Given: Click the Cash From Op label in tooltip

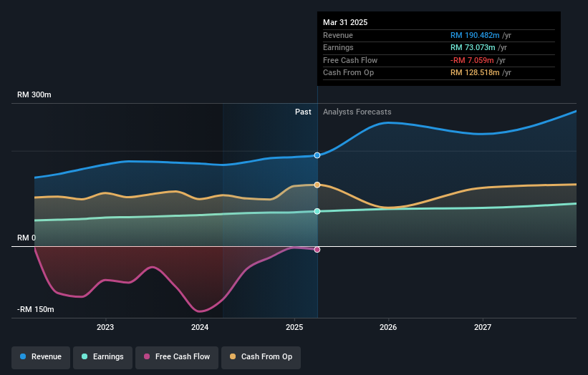Looking at the screenshot, I should pos(348,73).
